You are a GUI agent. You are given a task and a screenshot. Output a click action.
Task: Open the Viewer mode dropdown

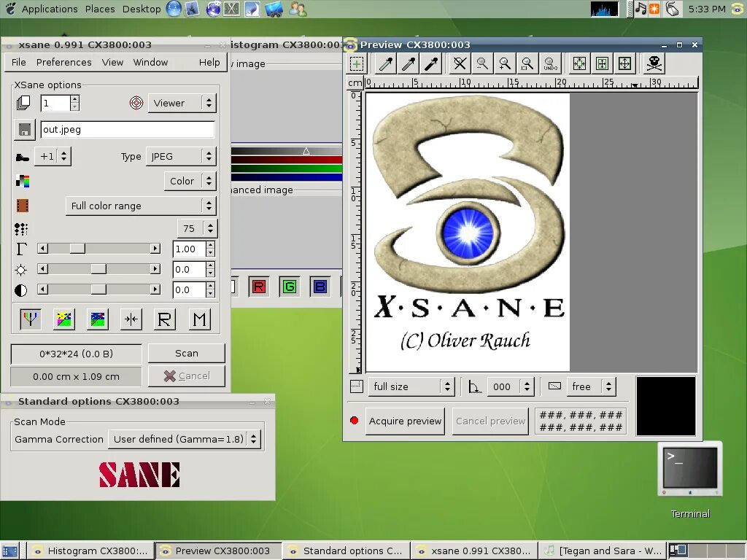(x=182, y=103)
